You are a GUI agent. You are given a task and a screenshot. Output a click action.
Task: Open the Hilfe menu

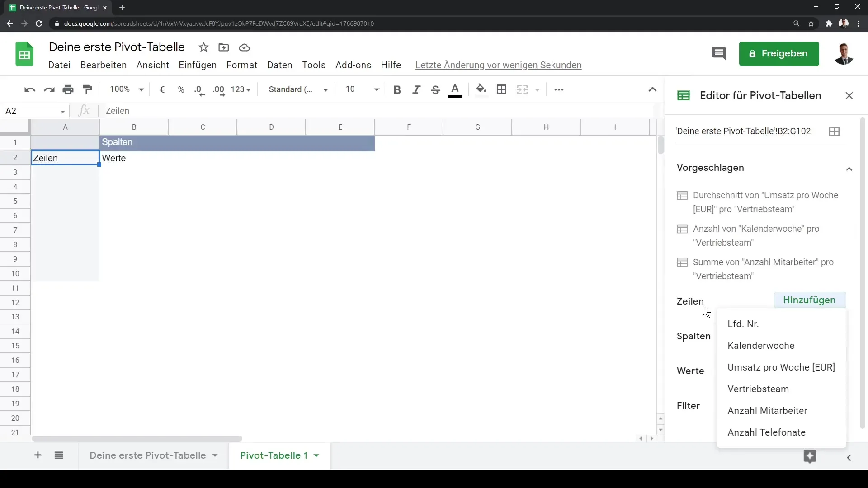391,65
